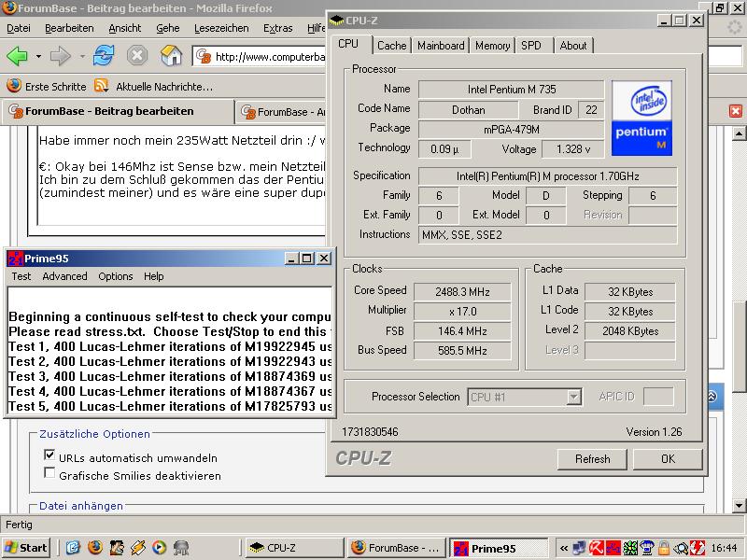Open Firefox Gehe menu
The height and width of the screenshot is (560, 747).
pos(168,28)
